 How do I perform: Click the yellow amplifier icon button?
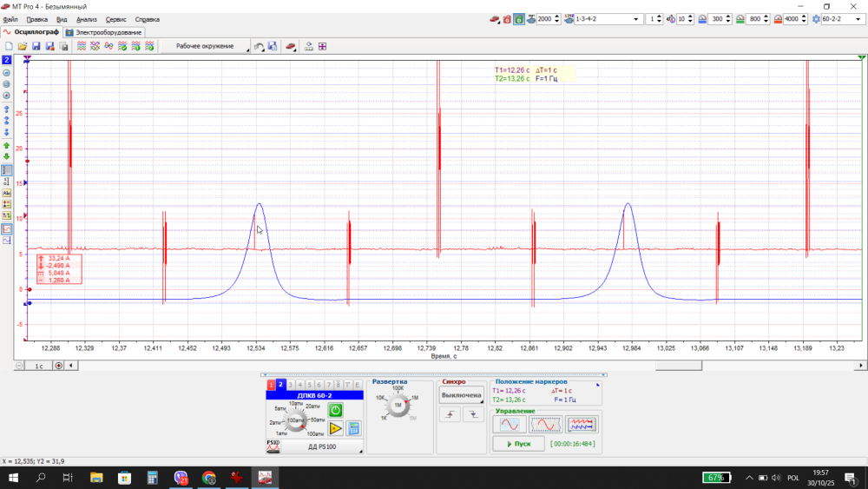pos(335,428)
